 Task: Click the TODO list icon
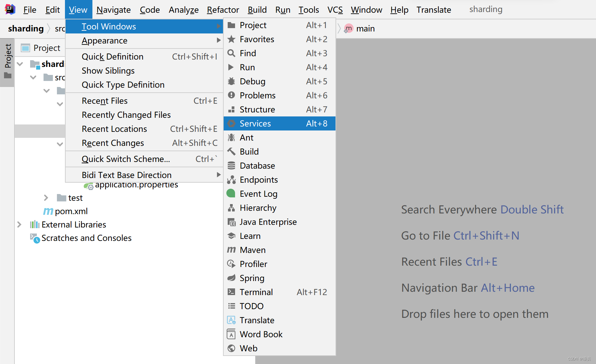coord(231,306)
